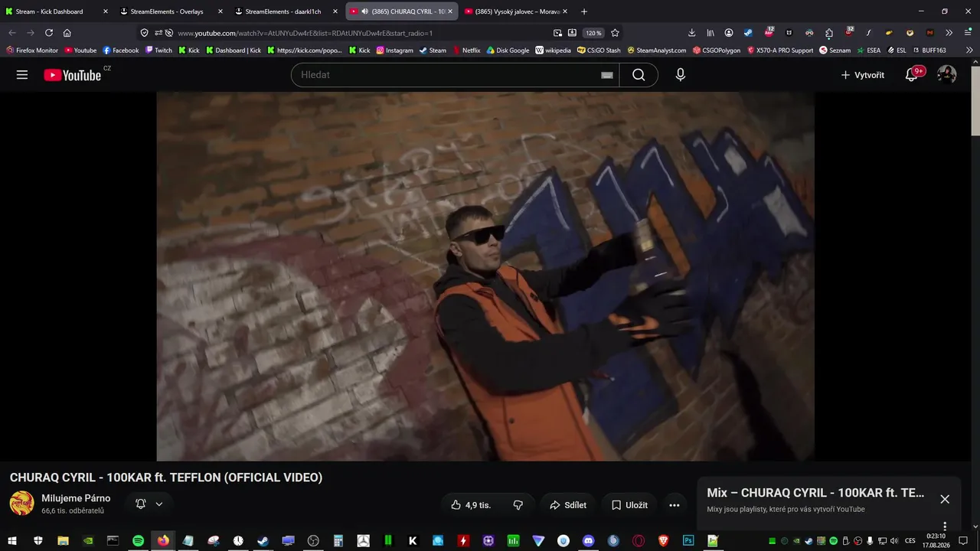This screenshot has height=551, width=980.
Task: Open the Netflix bookmark
Action: [x=466, y=51]
